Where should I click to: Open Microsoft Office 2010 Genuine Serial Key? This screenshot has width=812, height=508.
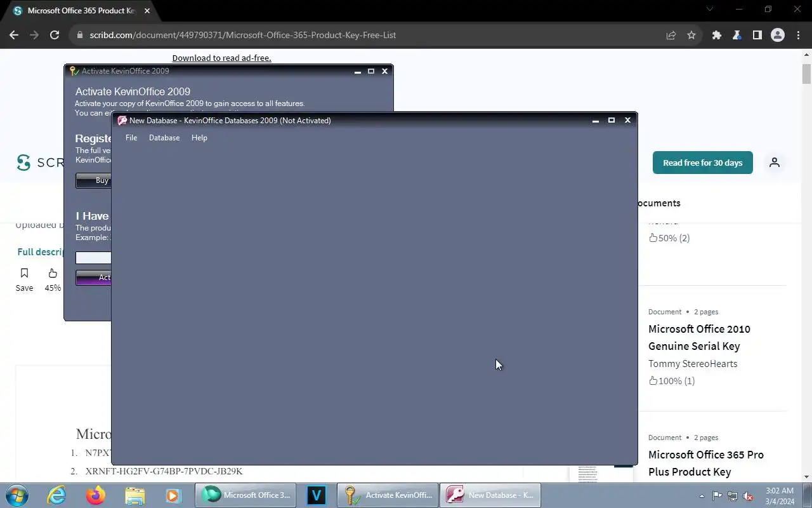point(699,338)
